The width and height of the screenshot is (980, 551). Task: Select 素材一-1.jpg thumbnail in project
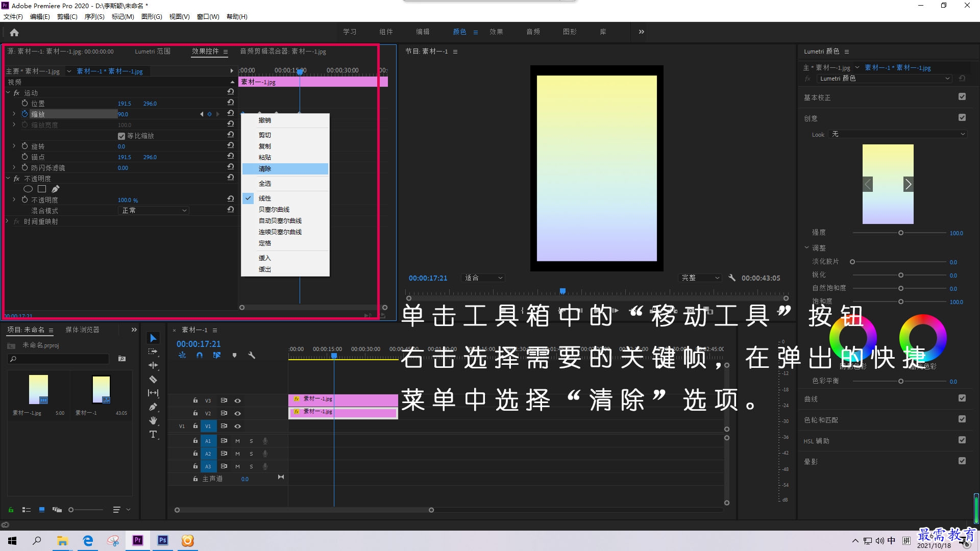point(38,389)
